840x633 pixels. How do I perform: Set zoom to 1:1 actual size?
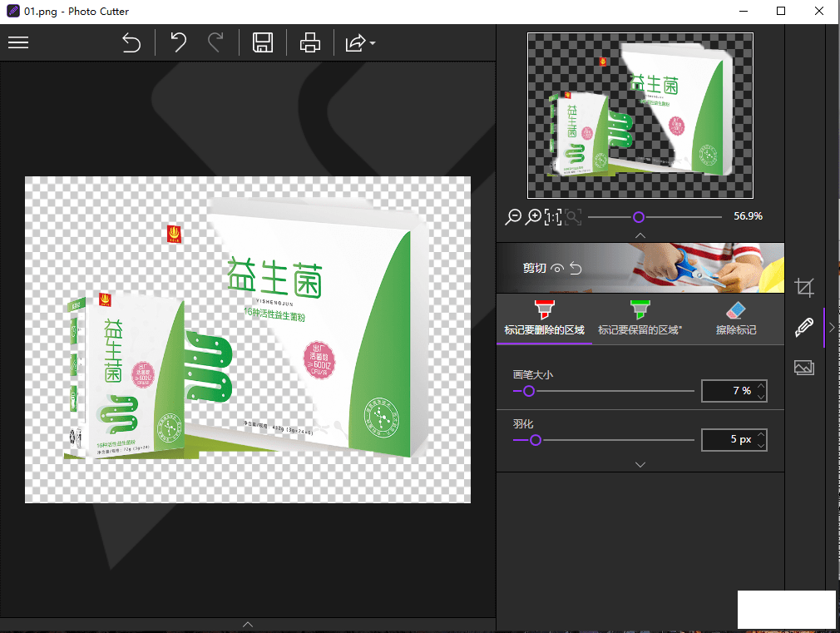click(553, 216)
